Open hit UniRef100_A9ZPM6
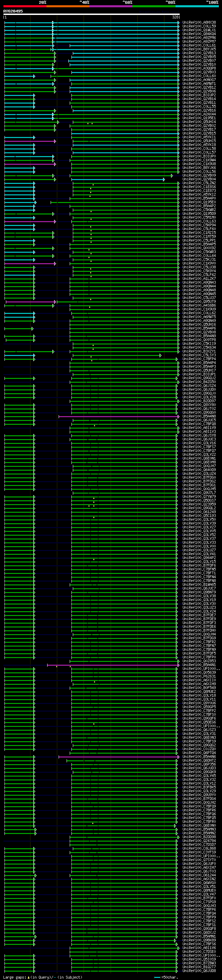Image resolution: width=222 pixels, height=980 pixels. tap(199, 38)
